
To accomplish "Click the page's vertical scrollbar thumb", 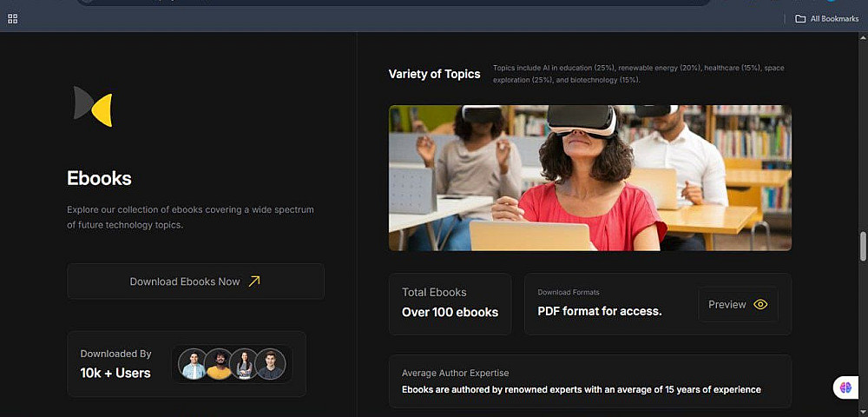I will (863, 247).
